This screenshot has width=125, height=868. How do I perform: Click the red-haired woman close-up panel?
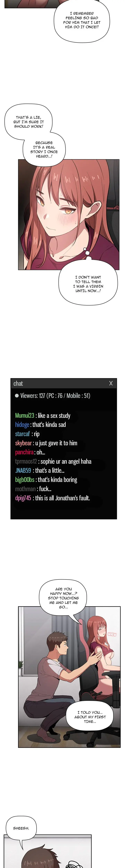[68, 214]
